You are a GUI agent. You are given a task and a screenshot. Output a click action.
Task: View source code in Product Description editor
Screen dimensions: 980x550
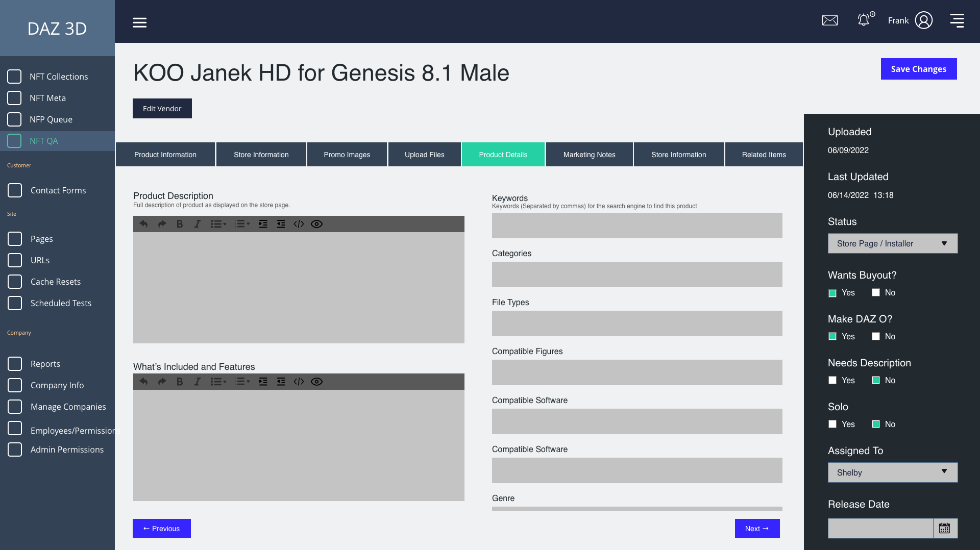coord(299,224)
